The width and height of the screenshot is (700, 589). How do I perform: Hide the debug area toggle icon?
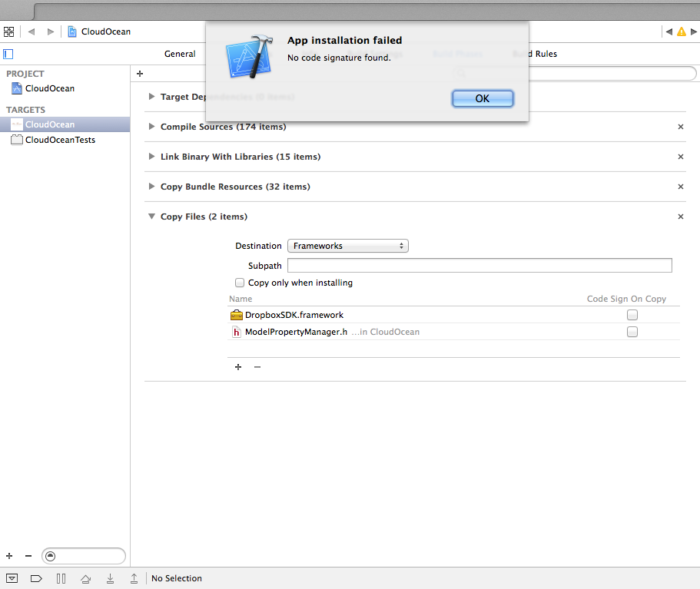coord(12,578)
